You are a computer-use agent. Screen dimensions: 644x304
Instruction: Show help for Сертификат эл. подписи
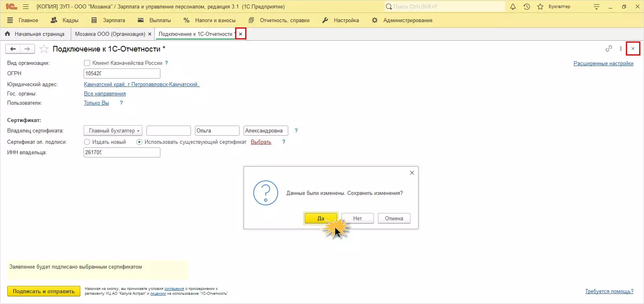(284, 142)
